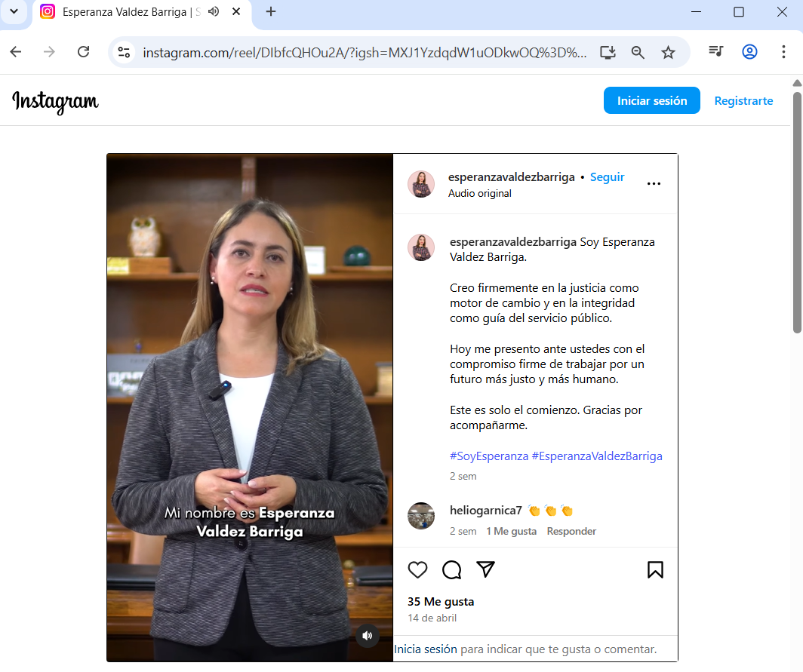The image size is (803, 672).
Task: Open the #EsperanzaValdezBarriga hashtag
Action: (597, 456)
